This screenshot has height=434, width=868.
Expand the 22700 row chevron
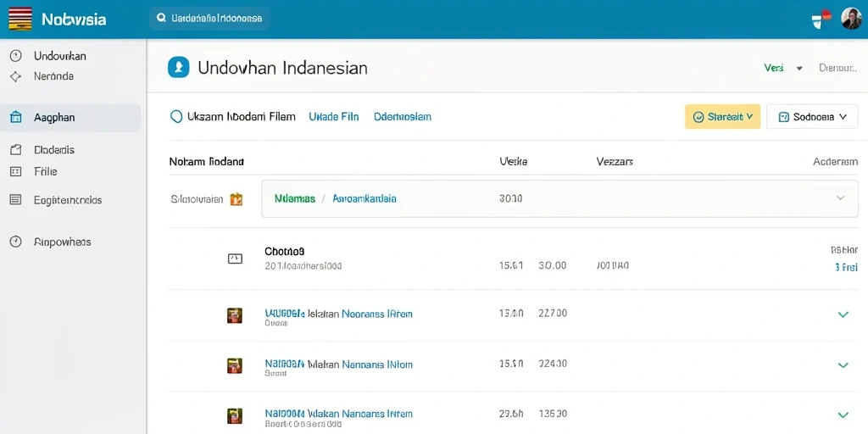point(843,314)
